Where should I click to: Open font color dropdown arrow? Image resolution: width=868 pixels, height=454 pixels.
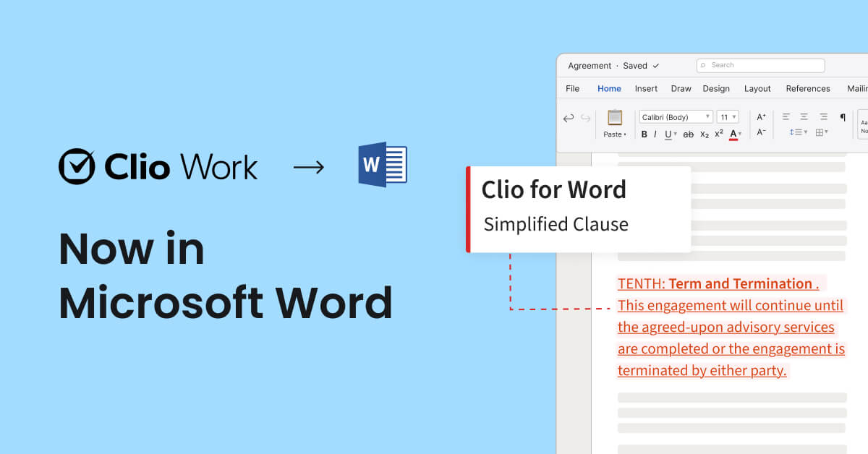pyautogui.click(x=741, y=134)
